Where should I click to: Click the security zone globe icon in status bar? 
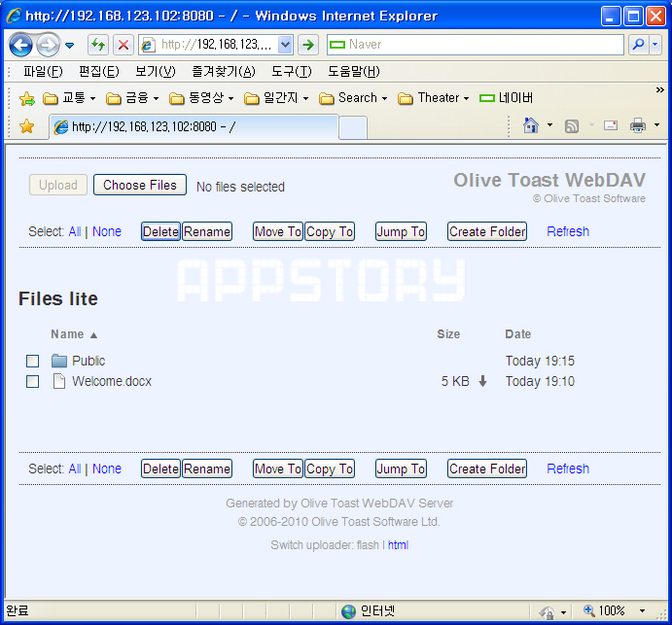[x=348, y=611]
